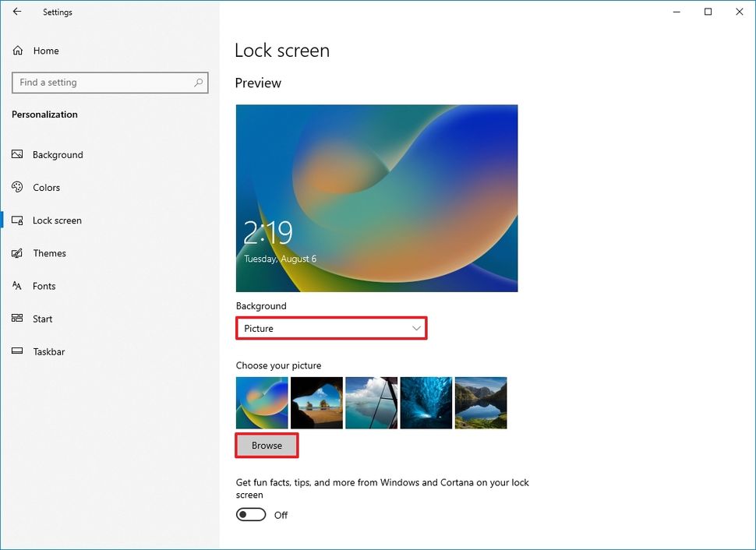Click the Browse button
The image size is (756, 550).
[267, 445]
